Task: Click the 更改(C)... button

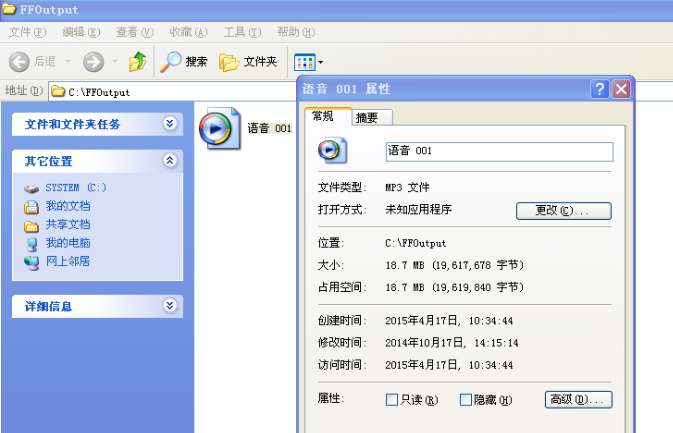Action: pos(563,210)
